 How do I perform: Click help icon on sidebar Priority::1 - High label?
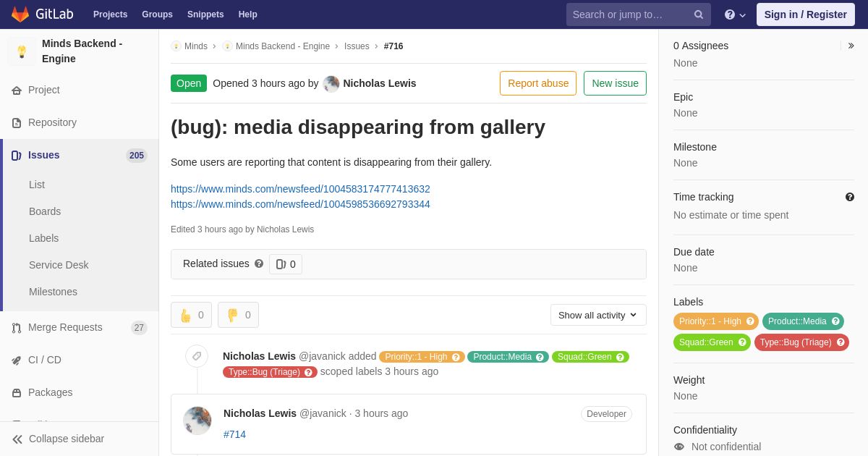[750, 321]
